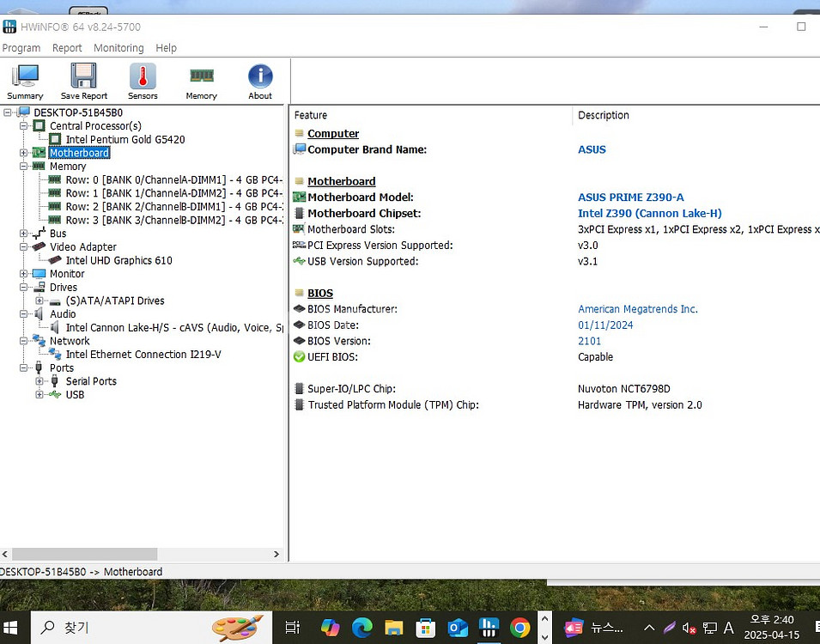Click the tree scrollbar left arrow
820x644 pixels.
pyautogui.click(x=5, y=554)
